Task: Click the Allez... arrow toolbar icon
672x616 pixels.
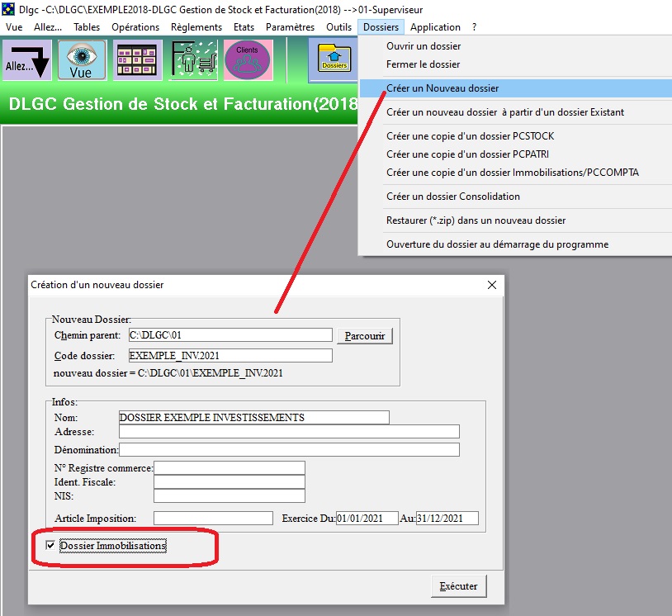Action: (x=27, y=59)
